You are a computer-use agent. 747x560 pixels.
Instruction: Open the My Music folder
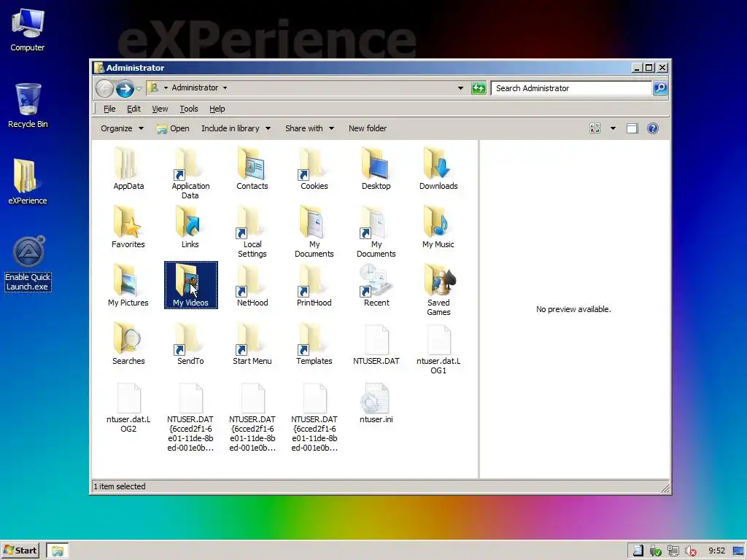[x=438, y=227]
